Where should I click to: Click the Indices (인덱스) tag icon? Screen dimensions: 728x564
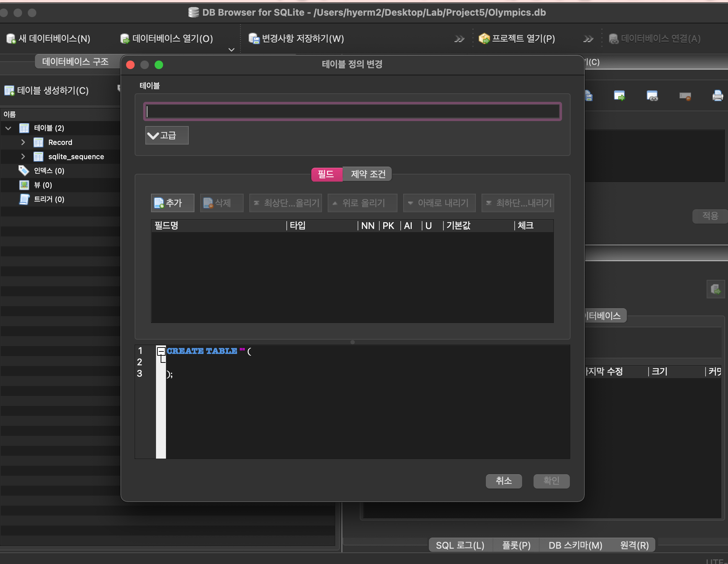coord(24,171)
